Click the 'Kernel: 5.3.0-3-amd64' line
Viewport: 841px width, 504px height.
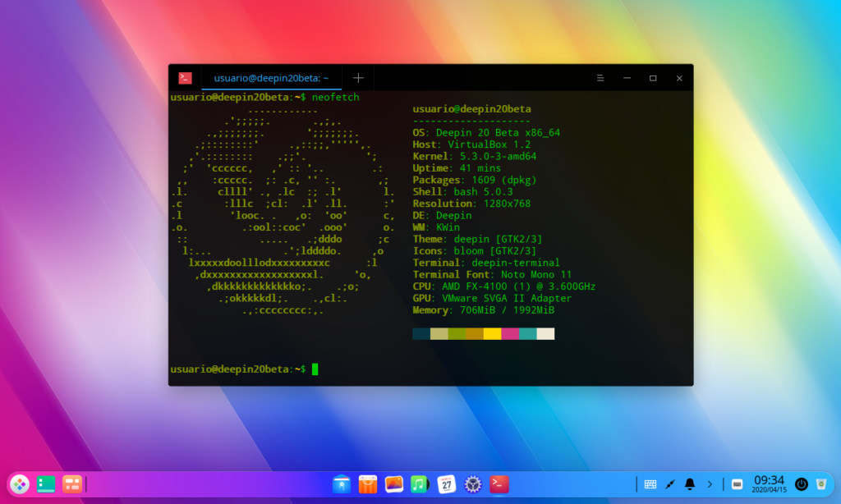point(474,156)
